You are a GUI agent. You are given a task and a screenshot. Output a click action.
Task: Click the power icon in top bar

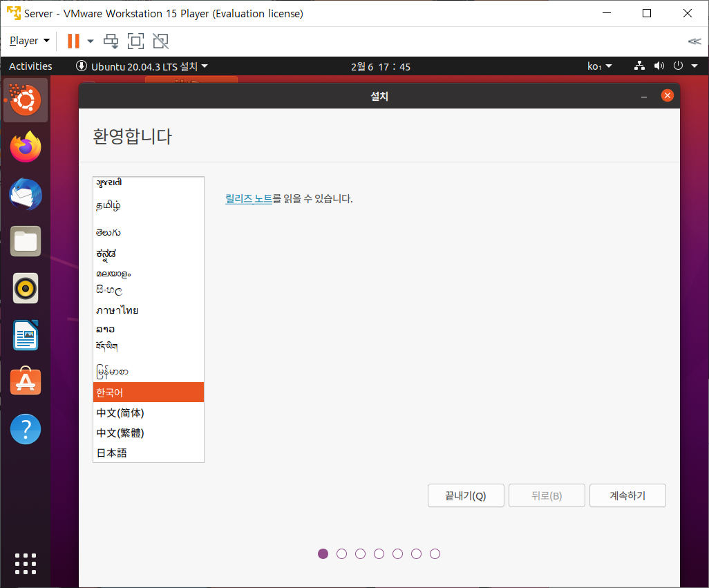point(678,66)
